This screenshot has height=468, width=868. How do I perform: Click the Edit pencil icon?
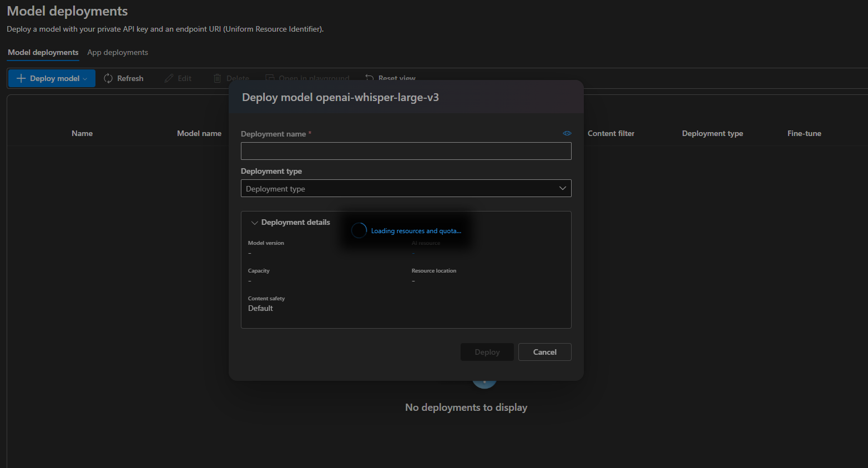tap(169, 78)
